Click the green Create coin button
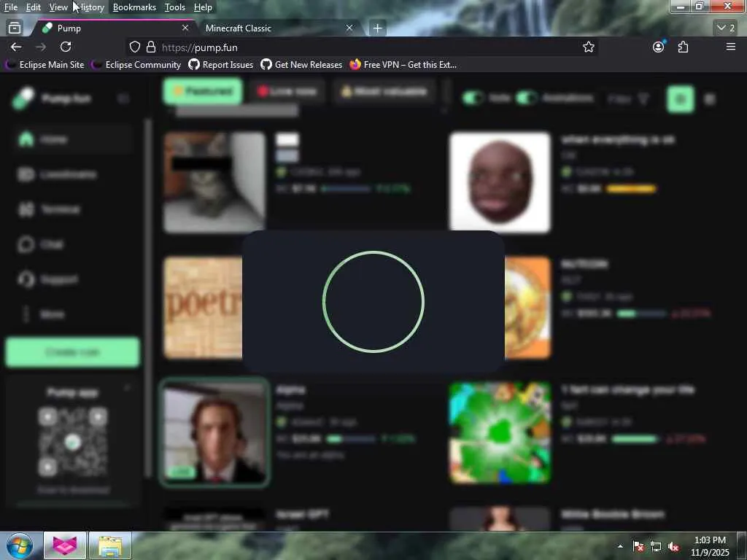747x560 pixels. pyautogui.click(x=72, y=352)
